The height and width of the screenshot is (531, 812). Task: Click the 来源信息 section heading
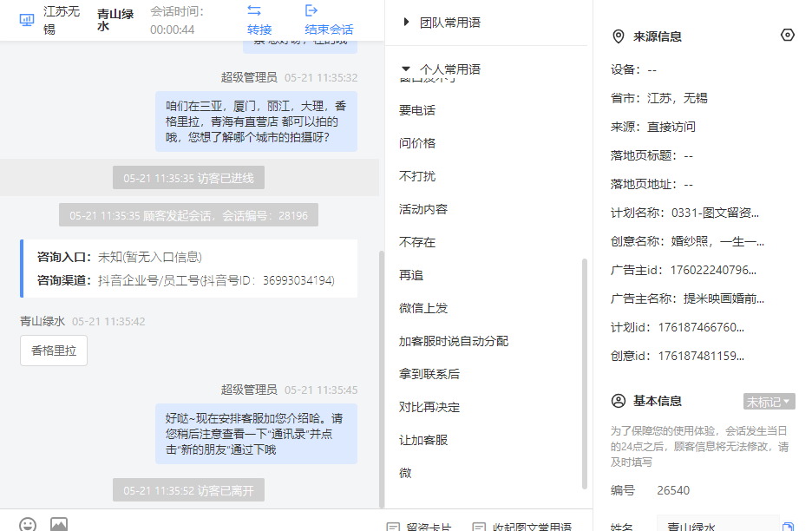click(x=658, y=36)
